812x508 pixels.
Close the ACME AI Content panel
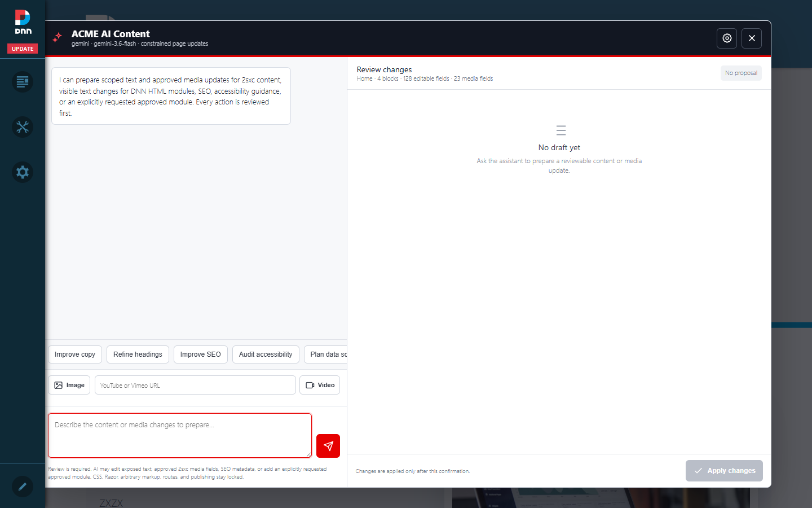[x=752, y=38]
